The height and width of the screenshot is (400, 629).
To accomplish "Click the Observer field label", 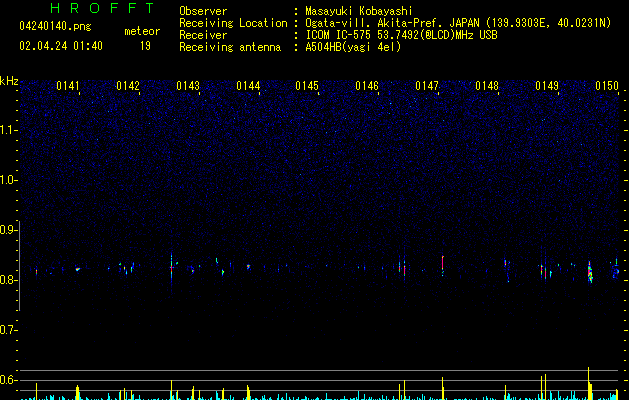I will pos(203,11).
